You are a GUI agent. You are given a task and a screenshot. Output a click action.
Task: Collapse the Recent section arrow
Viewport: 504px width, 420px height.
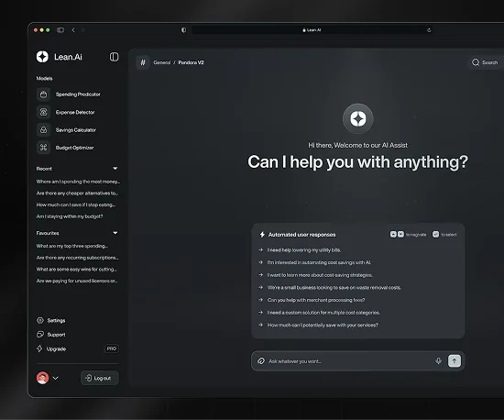pyautogui.click(x=115, y=168)
